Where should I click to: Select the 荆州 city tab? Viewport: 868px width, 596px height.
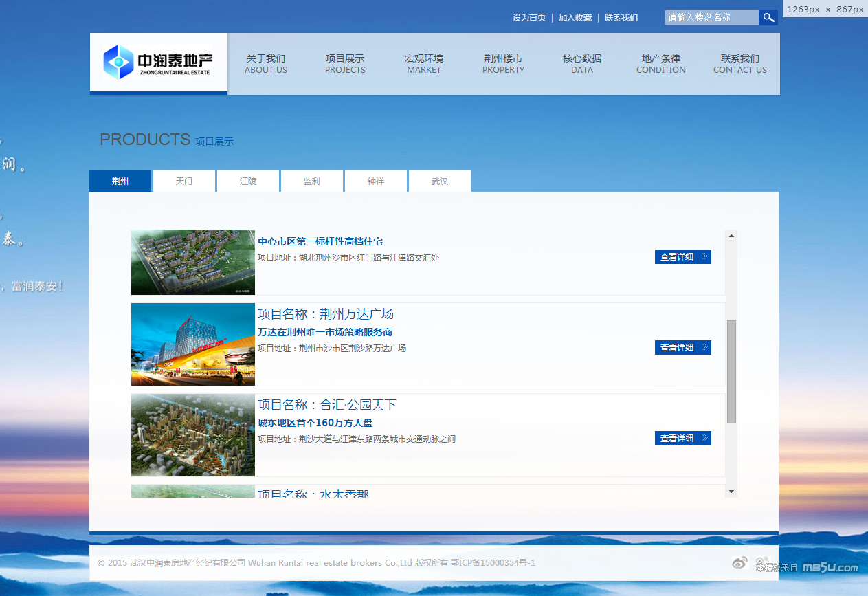pos(120,181)
